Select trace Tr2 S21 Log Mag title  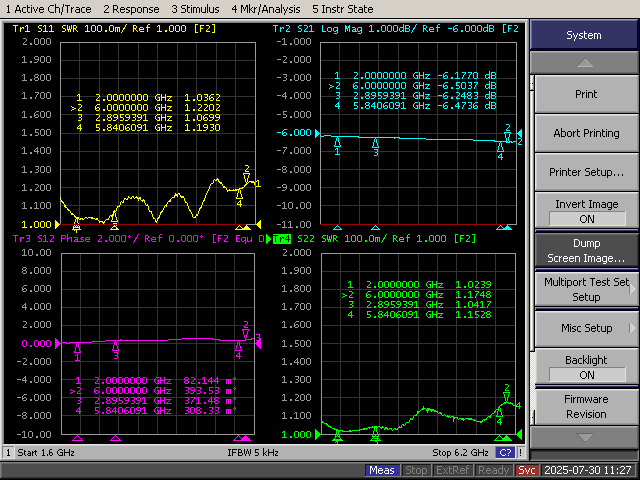coord(396,29)
